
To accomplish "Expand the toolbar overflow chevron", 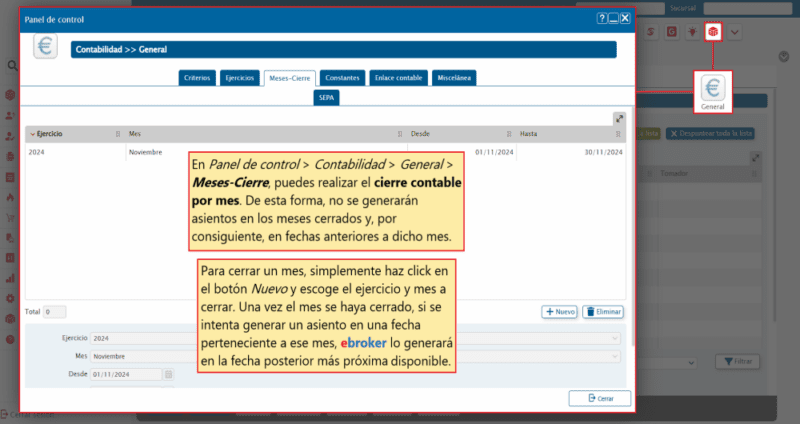I will coord(735,33).
